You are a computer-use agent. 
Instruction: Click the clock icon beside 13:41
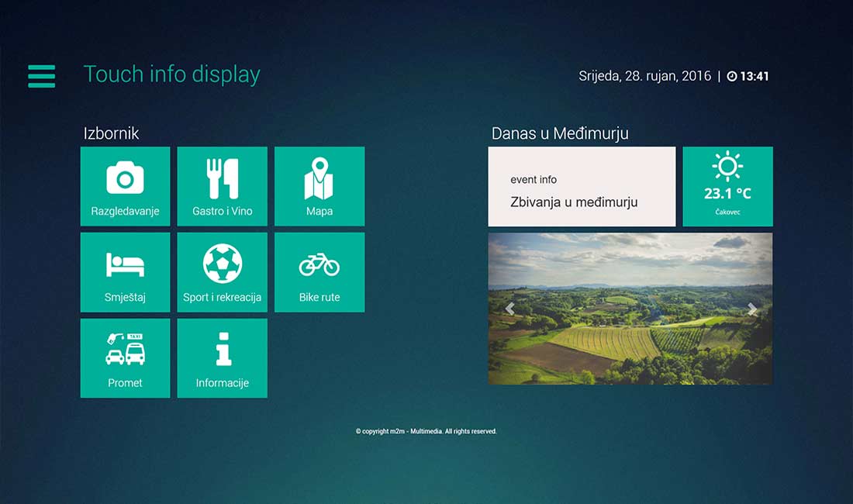point(732,76)
